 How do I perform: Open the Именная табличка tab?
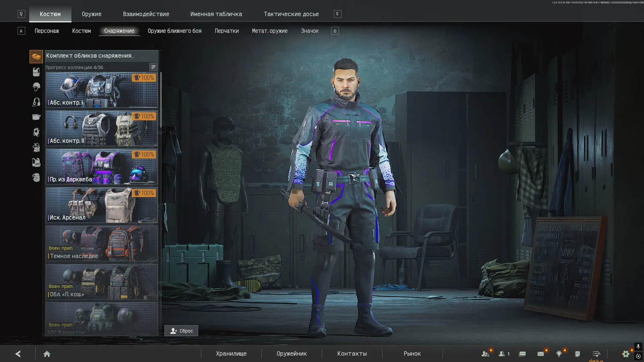216,14
